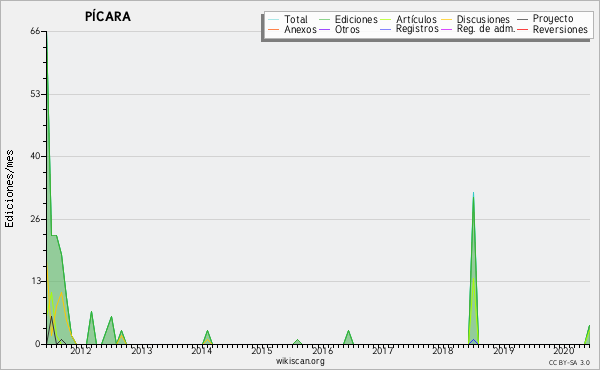Click the 2014 x-axis label

click(202, 351)
